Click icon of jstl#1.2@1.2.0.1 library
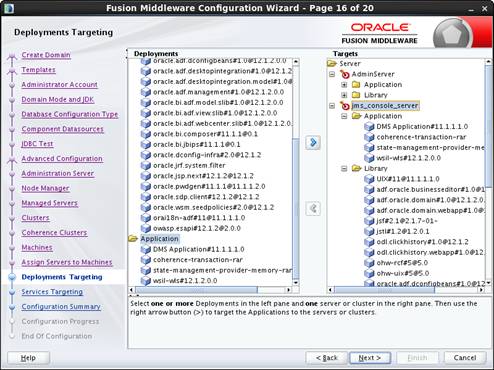This screenshot has height=370, width=494. 369,231
